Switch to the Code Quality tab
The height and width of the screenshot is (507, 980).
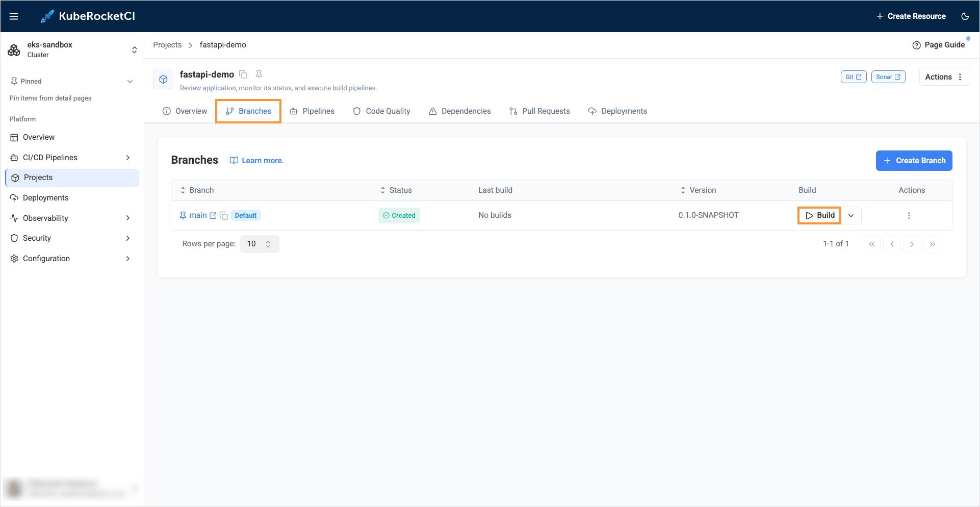point(381,111)
